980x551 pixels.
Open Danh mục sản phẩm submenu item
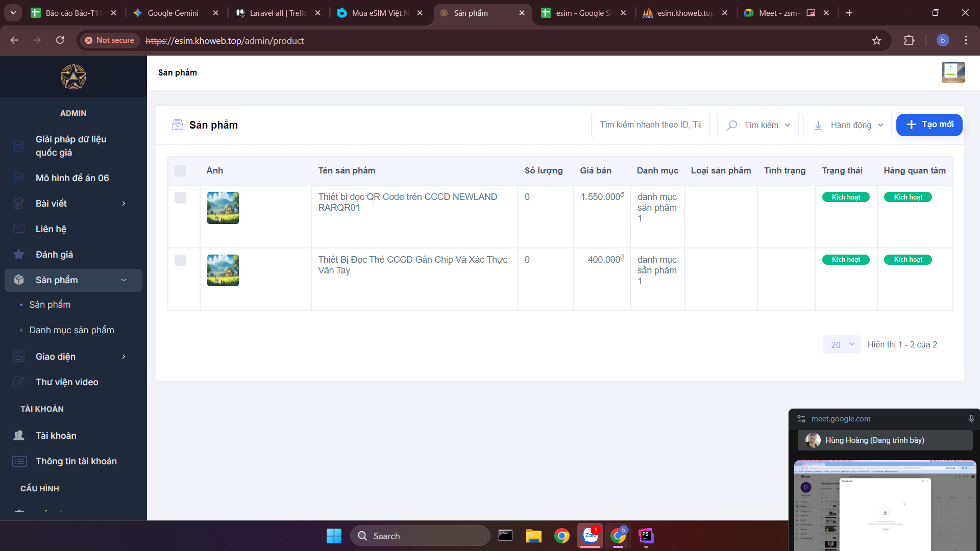click(x=71, y=330)
